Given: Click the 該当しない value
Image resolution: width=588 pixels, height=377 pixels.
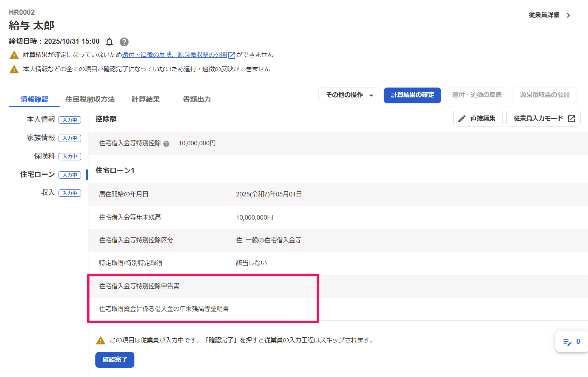Looking at the screenshot, I should [251, 263].
